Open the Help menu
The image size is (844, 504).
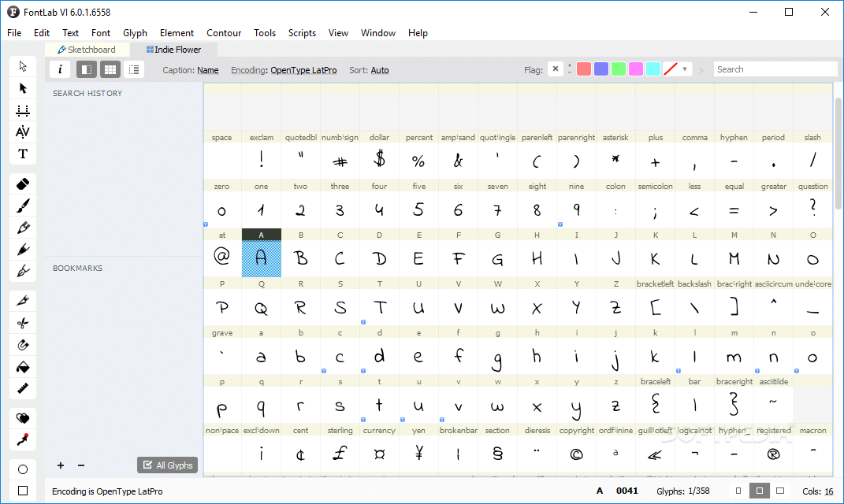(x=418, y=33)
